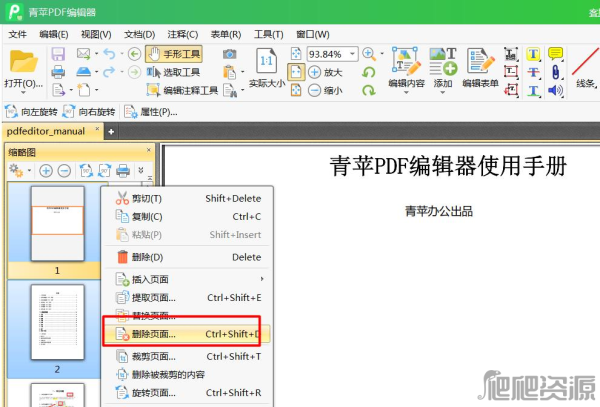Choose the line drawing tool (线条)

(x=585, y=68)
